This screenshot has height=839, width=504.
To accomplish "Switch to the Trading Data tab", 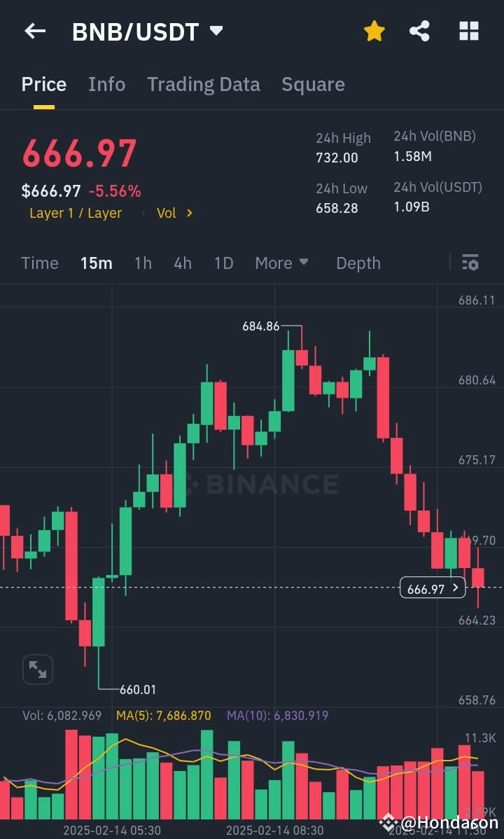I will tap(204, 84).
